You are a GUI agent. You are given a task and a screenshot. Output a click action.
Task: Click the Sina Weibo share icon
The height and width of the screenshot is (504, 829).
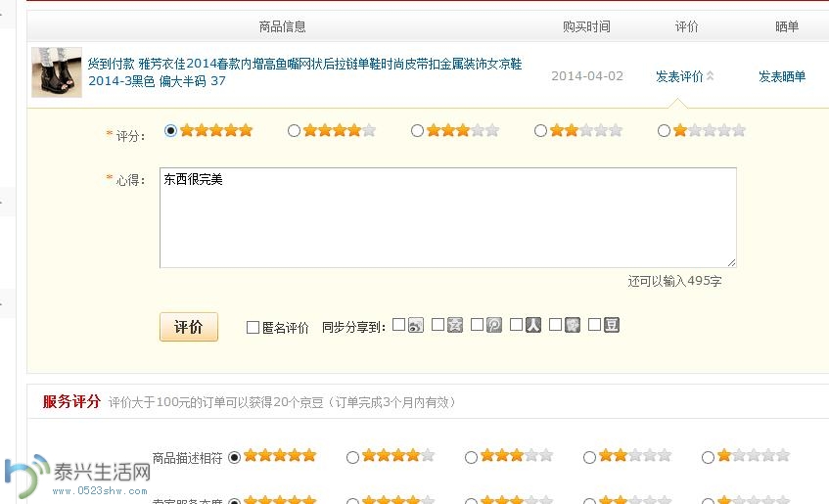point(416,326)
